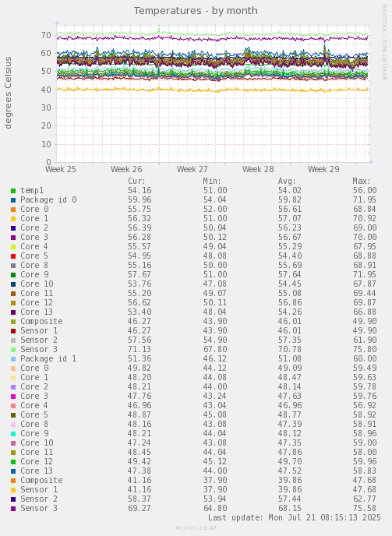The image size is (392, 536).
Task: Click the '40' label on the temperature axis
Action: click(x=46, y=90)
